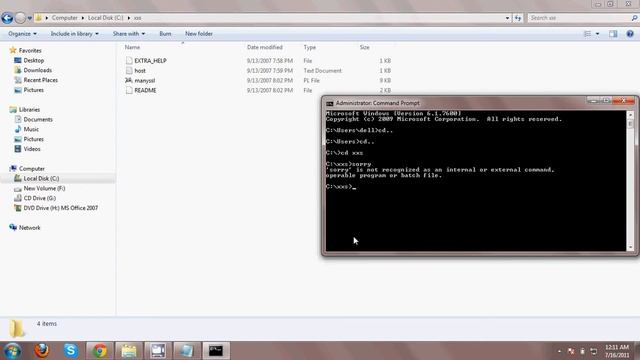Open Google Chrome from the taskbar
The height and width of the screenshot is (360, 640).
(x=100, y=351)
